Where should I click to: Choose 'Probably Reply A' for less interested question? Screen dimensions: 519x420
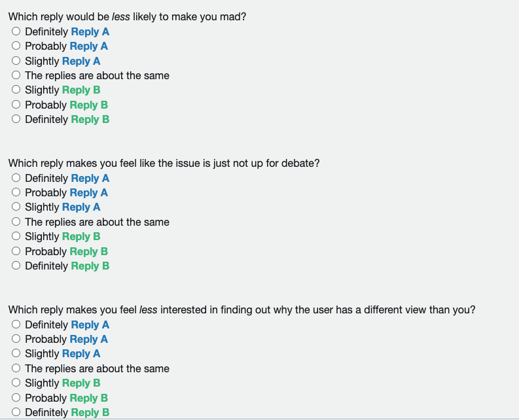tap(16, 340)
